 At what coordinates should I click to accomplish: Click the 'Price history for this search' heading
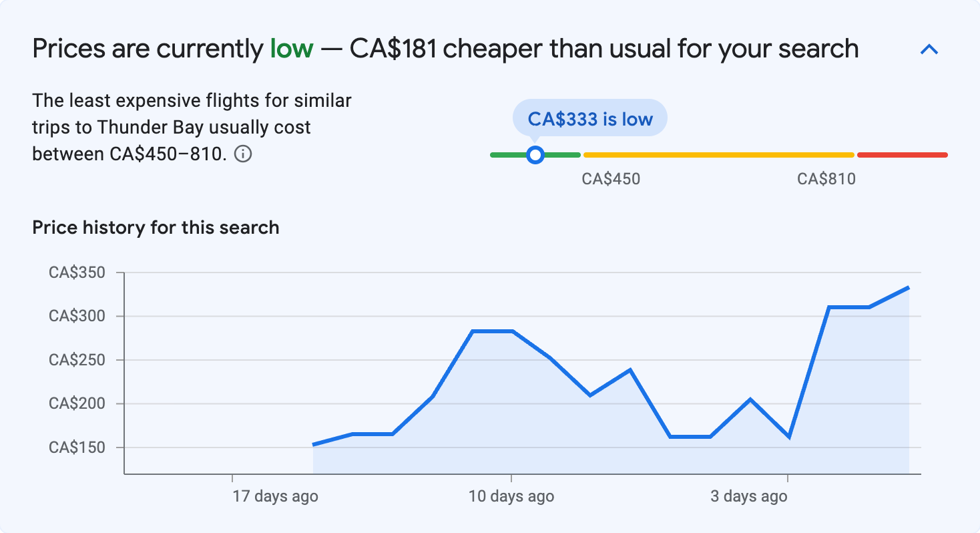(155, 227)
